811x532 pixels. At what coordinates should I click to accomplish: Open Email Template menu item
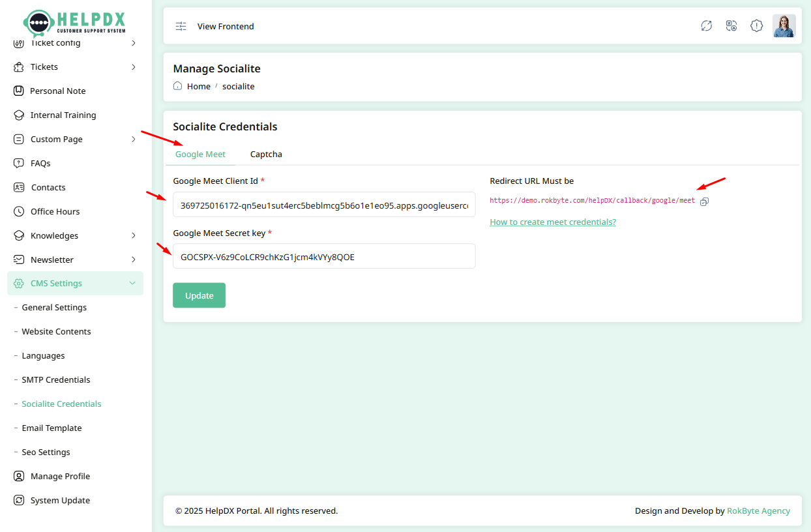coord(52,428)
